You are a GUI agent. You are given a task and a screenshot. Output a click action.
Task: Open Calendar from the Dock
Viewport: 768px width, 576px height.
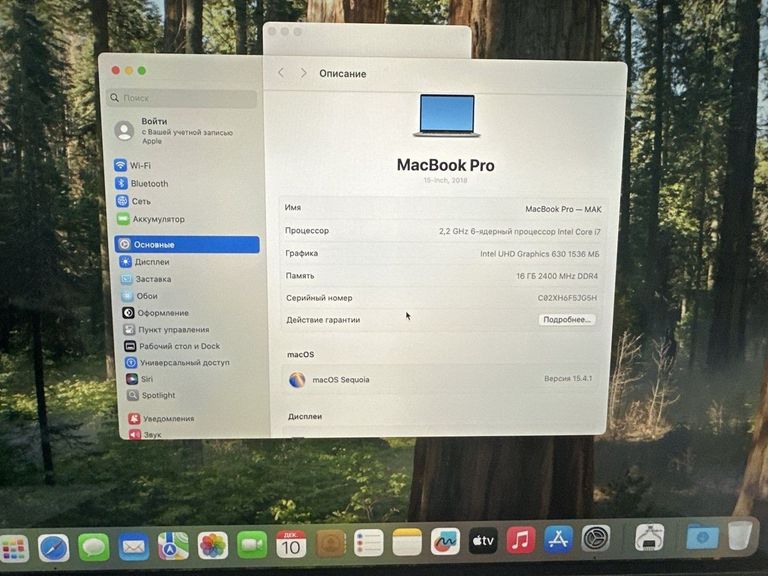tap(291, 544)
